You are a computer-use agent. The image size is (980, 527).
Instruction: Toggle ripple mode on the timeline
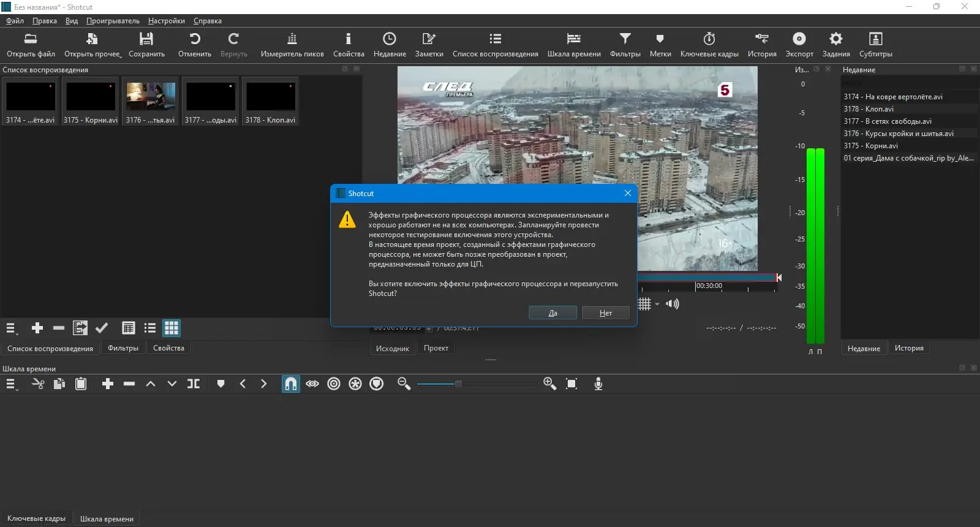click(334, 384)
